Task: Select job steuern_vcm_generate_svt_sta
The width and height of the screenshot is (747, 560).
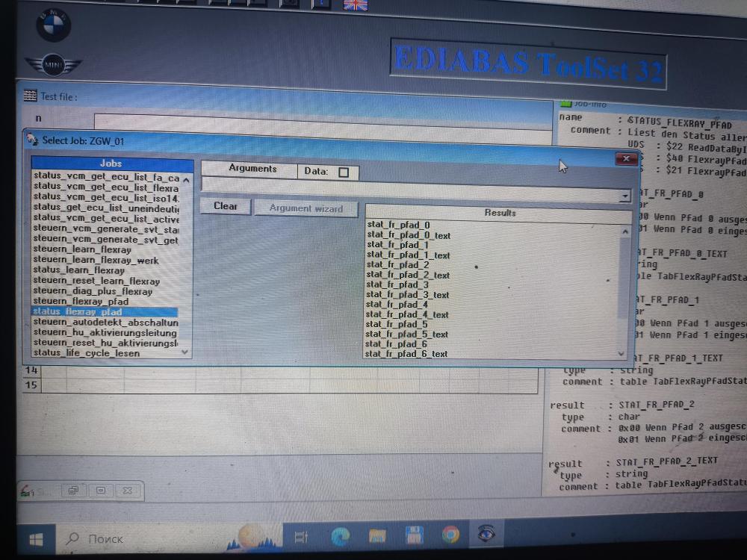Action: (x=106, y=229)
